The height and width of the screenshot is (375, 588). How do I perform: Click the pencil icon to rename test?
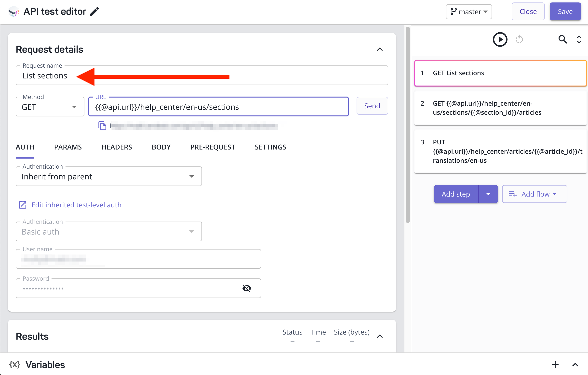click(x=94, y=12)
